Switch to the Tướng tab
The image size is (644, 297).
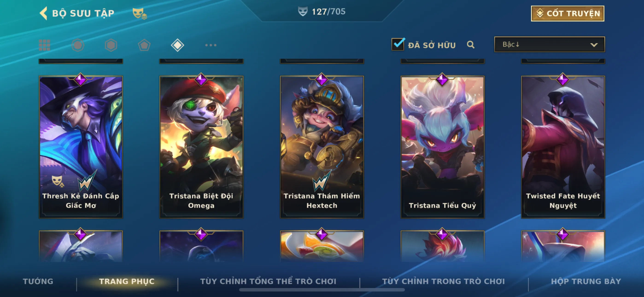coord(38,281)
